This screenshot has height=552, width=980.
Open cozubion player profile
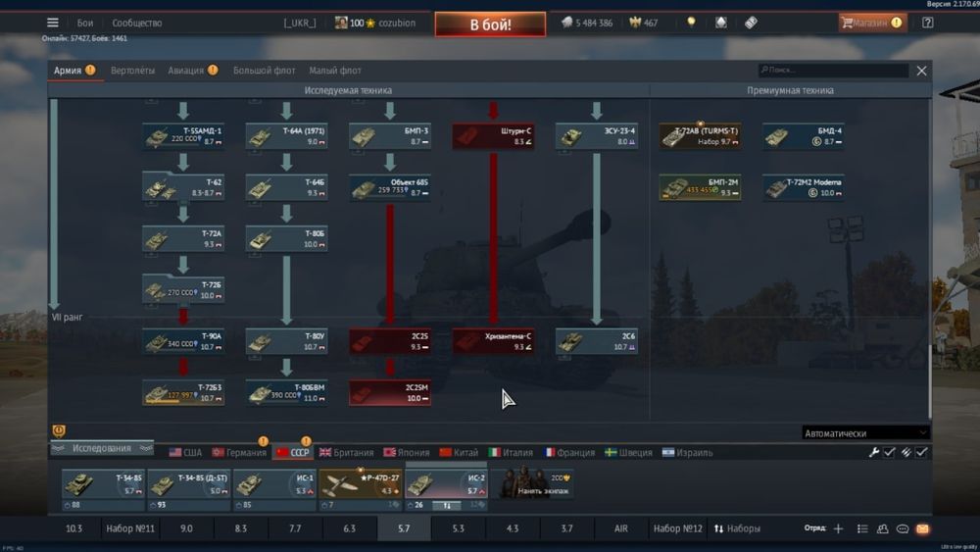[375, 24]
